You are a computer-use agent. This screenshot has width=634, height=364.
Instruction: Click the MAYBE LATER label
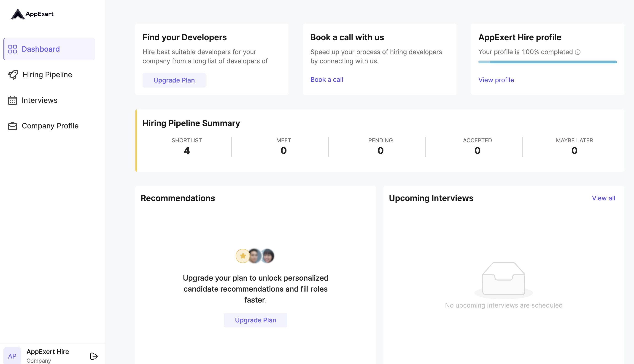pos(575,140)
